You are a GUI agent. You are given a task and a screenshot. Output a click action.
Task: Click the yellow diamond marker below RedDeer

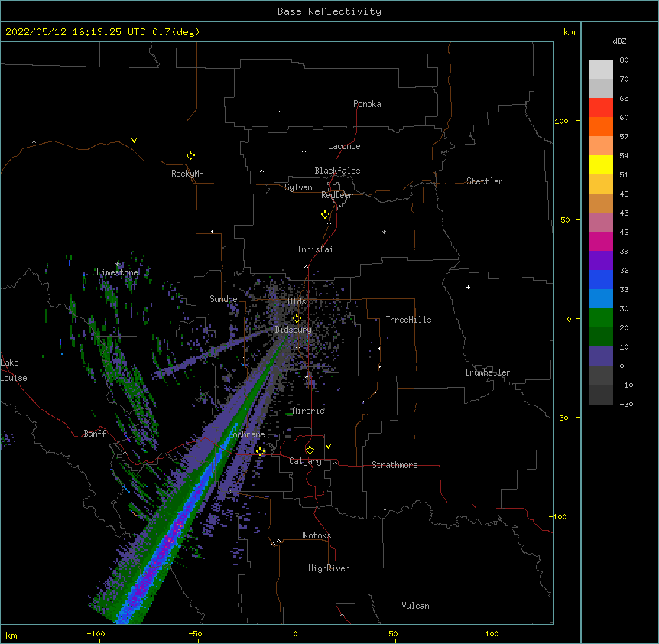pos(325,215)
